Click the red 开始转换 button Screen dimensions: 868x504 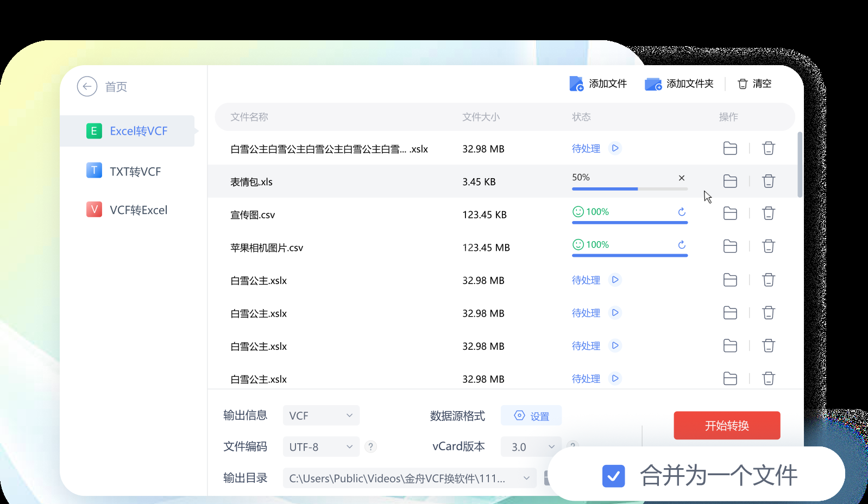point(727,425)
